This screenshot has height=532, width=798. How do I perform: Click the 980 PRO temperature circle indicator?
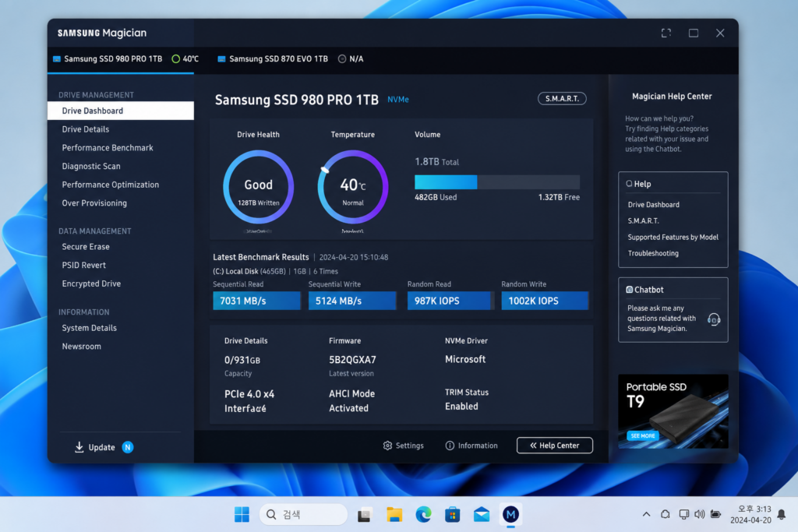click(175, 59)
